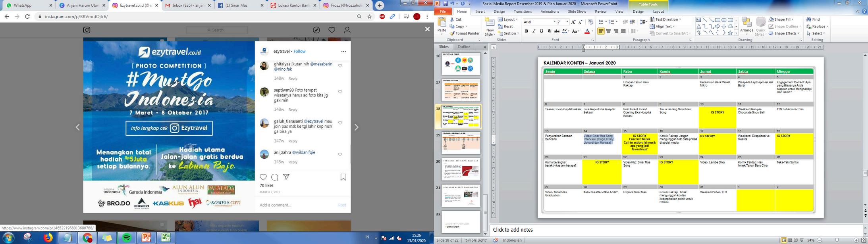Select Align Text Left in Paragraph group
This screenshot has width=868, height=244.
(x=601, y=31)
